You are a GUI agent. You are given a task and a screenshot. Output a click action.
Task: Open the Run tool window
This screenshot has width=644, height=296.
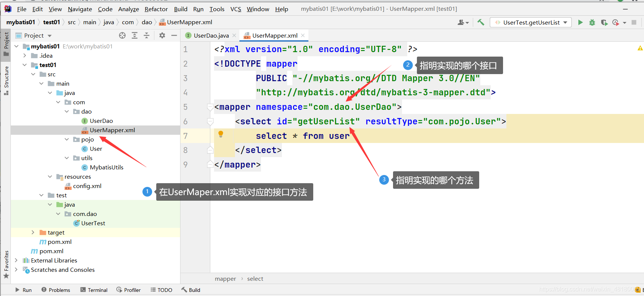(23, 290)
